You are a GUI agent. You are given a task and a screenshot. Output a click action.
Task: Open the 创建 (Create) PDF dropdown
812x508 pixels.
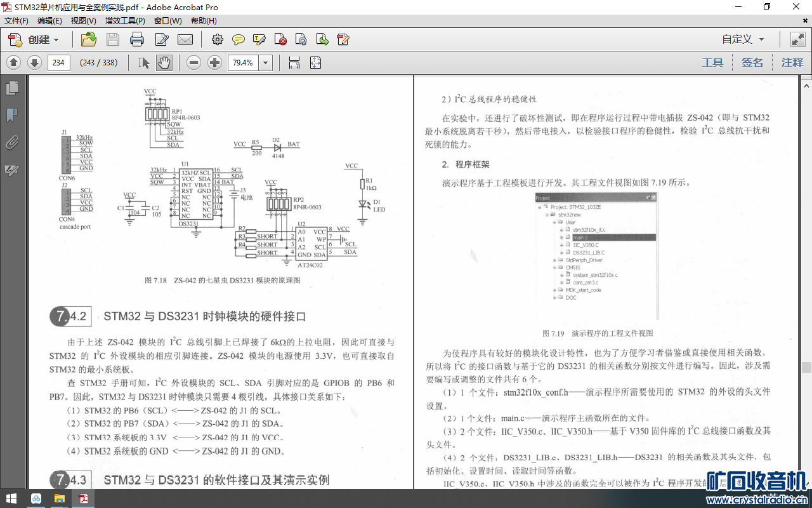pos(34,39)
